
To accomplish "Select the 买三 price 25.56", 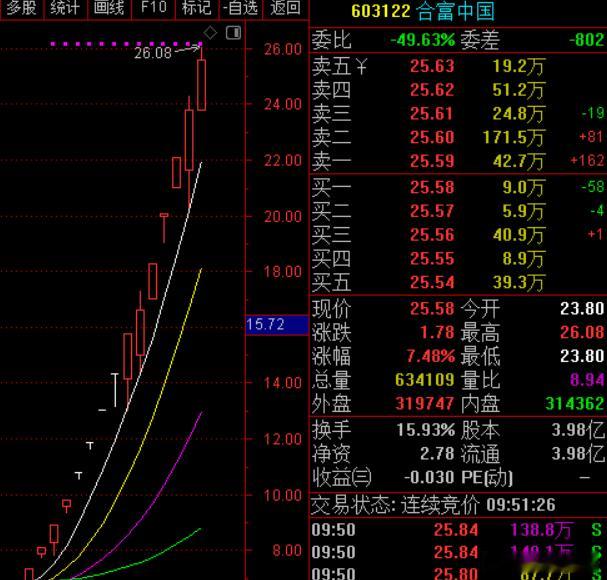I will pyautogui.click(x=432, y=235).
